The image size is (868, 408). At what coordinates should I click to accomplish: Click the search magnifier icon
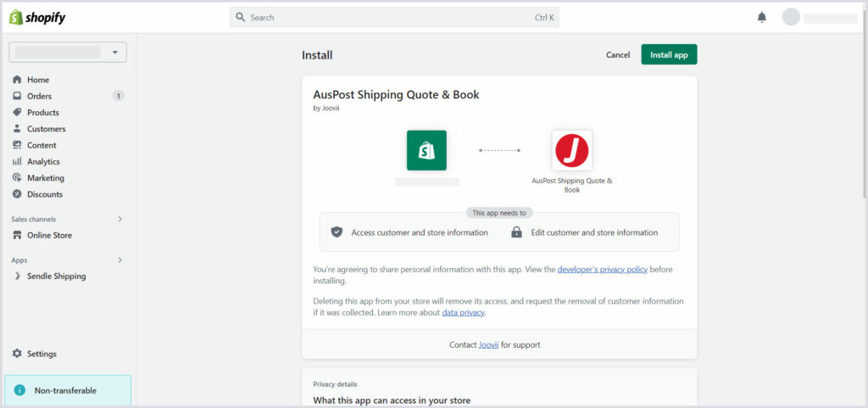pos(240,17)
